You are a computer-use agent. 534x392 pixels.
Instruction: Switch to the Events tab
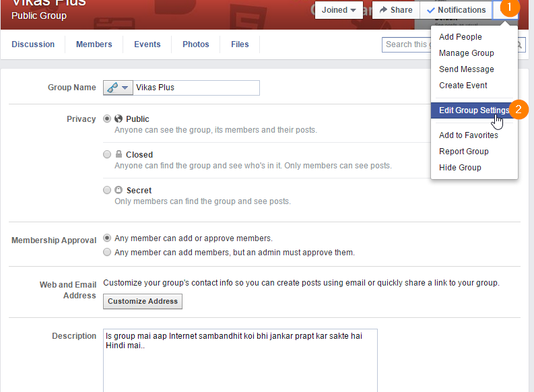pyautogui.click(x=147, y=44)
